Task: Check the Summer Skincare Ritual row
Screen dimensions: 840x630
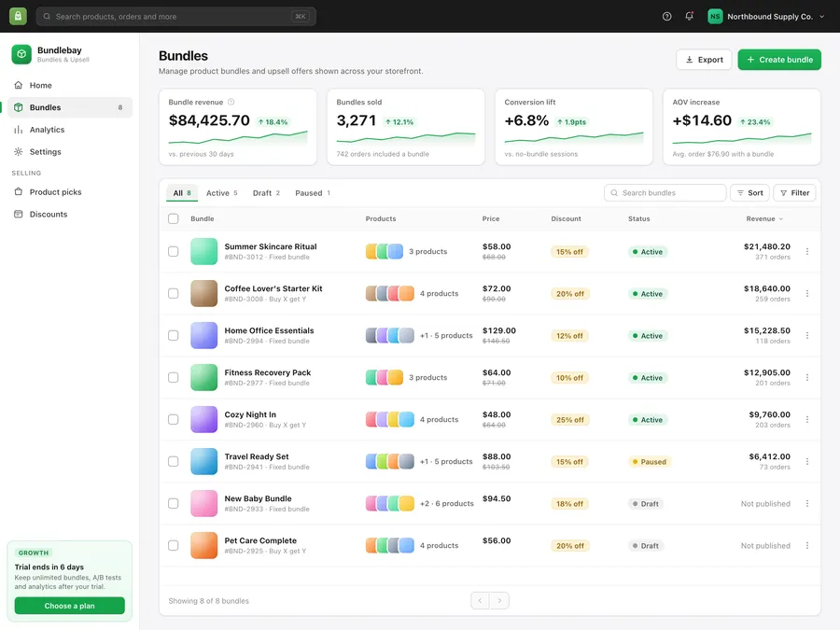Action: click(173, 251)
